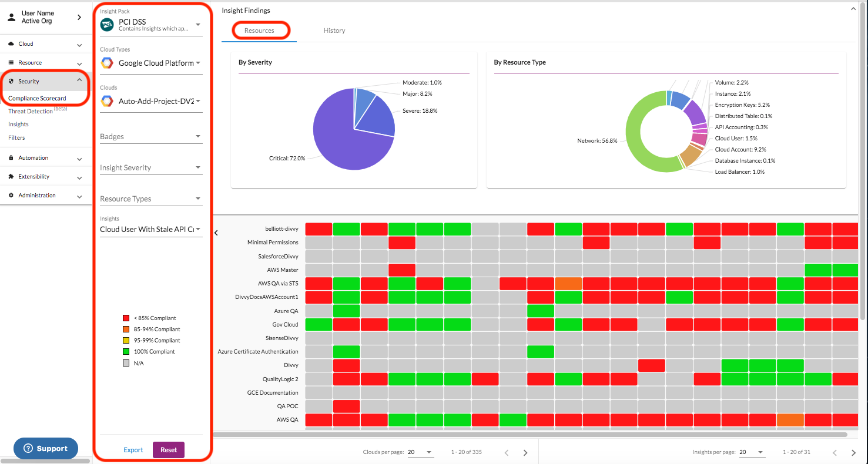Collapse scorecard panel with left chevron
This screenshot has width=868, height=464.
[x=216, y=233]
